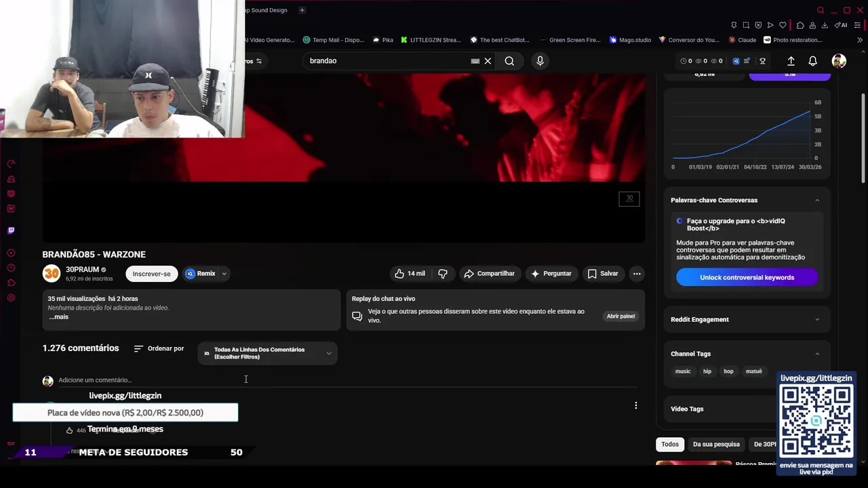Open the vidIQ trophy icon

[763, 61]
